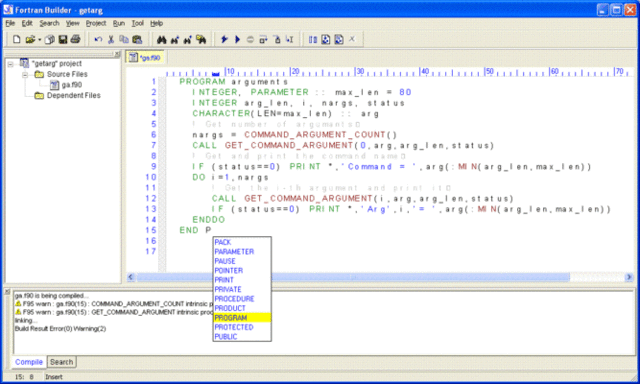Print the document with the printer icon
This screenshot has height=384, width=640.
pos(75,40)
